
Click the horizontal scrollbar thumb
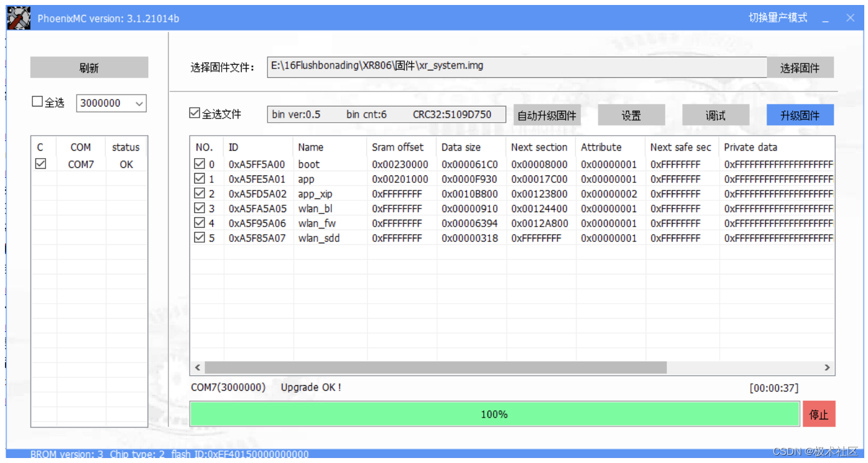coord(435,368)
